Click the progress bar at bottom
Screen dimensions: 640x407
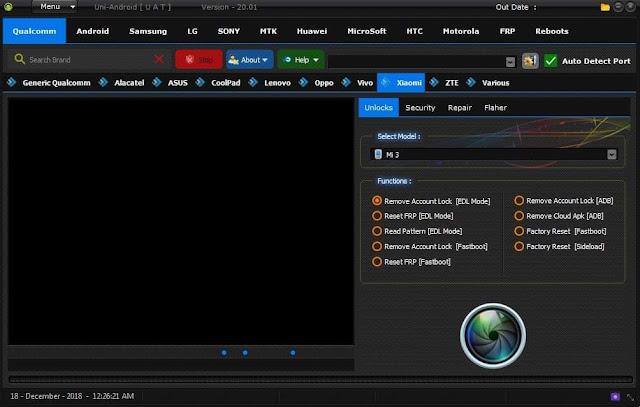point(320,379)
